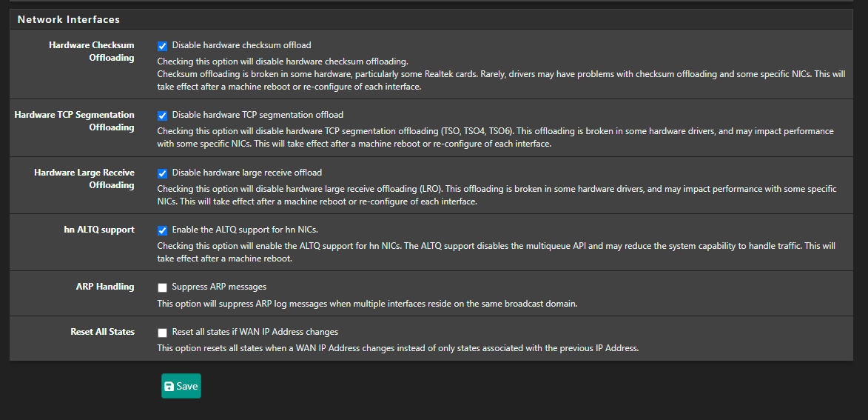Click the 'Enable the ALTQ support for hn NICs' text
868x420 pixels.
pos(245,230)
